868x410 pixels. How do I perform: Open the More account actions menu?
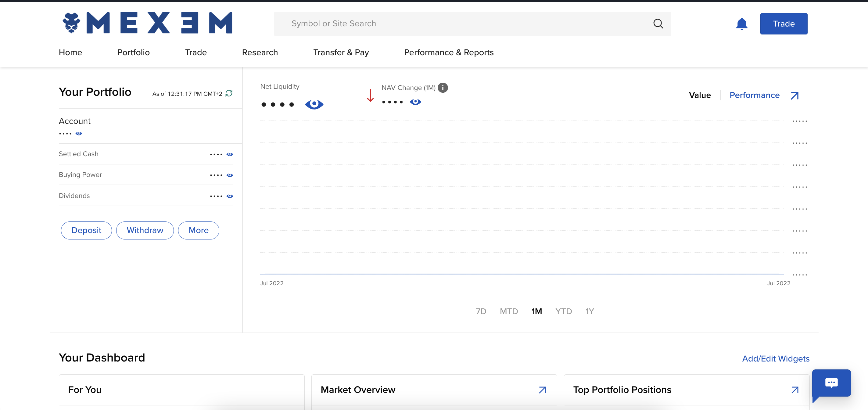(x=199, y=230)
